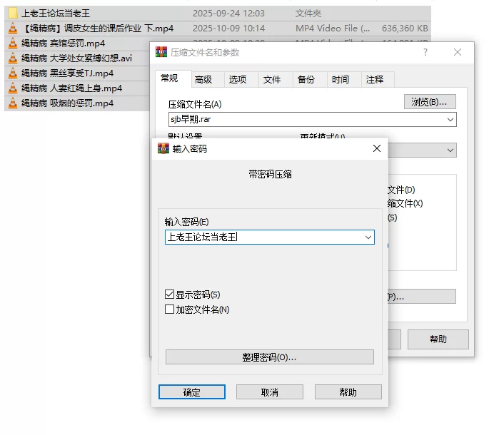The height and width of the screenshot is (435, 504).
Task: Expand the password history dropdown arrow
Action: click(x=368, y=237)
